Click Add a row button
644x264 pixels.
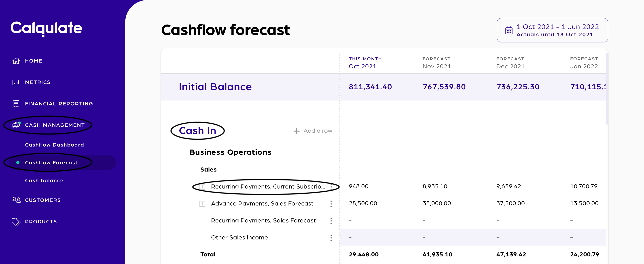[313, 131]
